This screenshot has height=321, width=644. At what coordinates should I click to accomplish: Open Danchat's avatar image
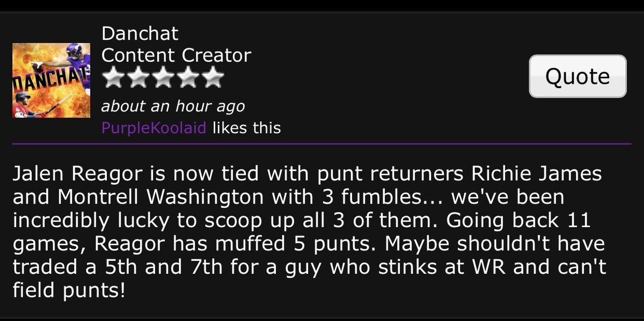tap(52, 80)
